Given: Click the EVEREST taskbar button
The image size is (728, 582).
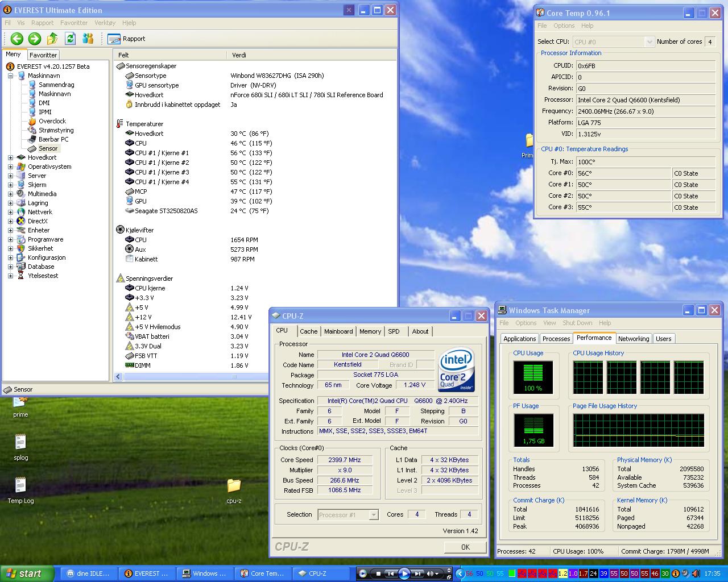Looking at the screenshot, I should click(147, 573).
